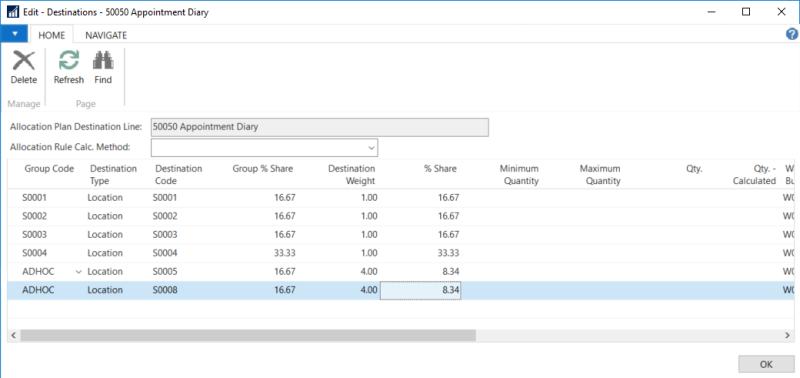
Task: Confirm with the OK button
Action: (x=766, y=364)
